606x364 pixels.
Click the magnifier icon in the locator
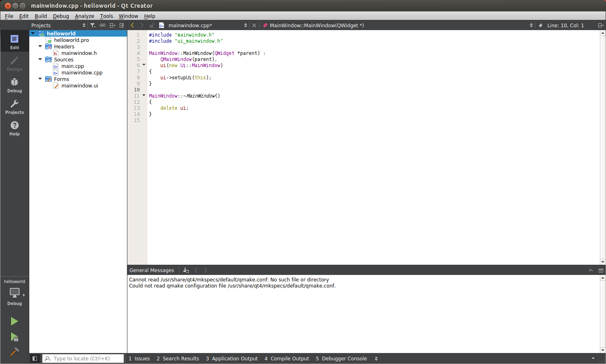48,358
